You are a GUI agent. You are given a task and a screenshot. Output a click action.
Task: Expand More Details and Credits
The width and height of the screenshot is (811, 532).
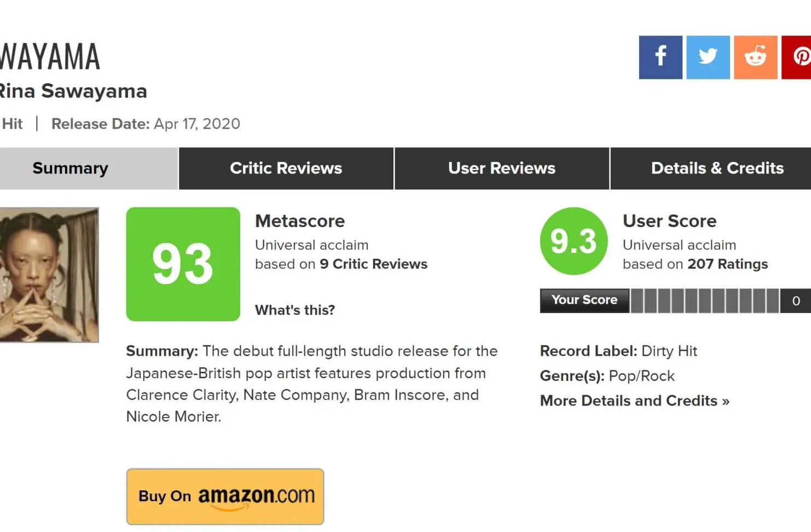[x=634, y=401]
